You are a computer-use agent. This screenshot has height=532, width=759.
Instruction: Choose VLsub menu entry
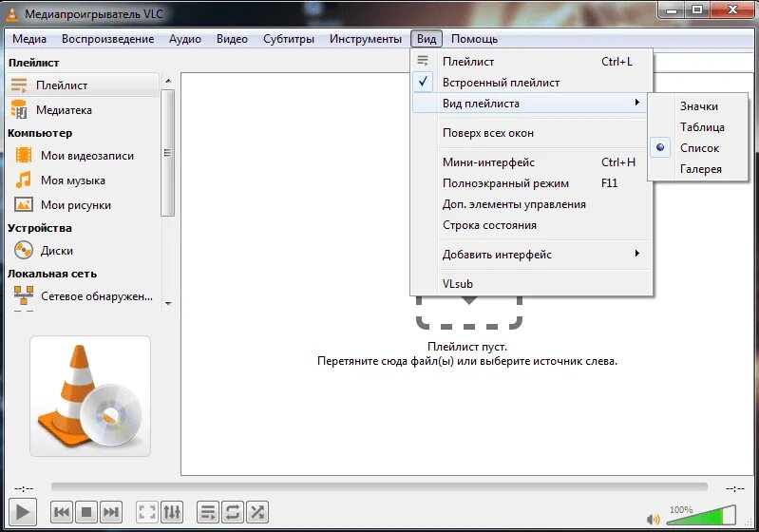(532, 284)
